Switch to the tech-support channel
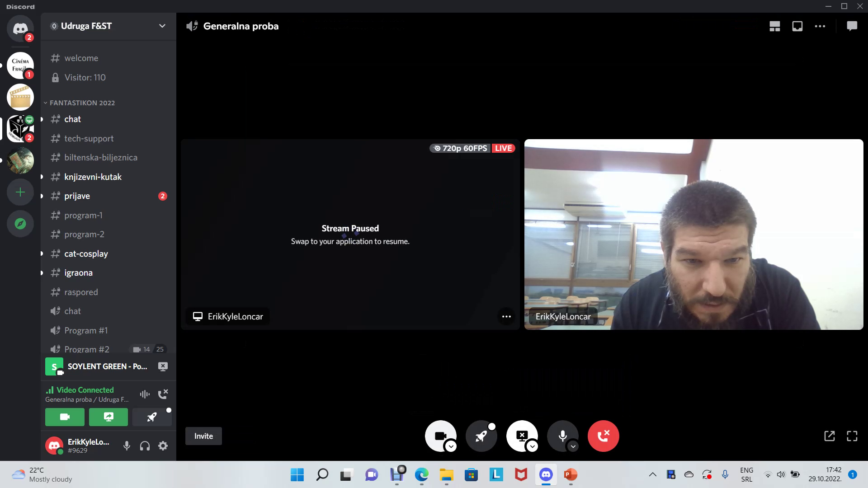The height and width of the screenshot is (488, 868). point(89,139)
